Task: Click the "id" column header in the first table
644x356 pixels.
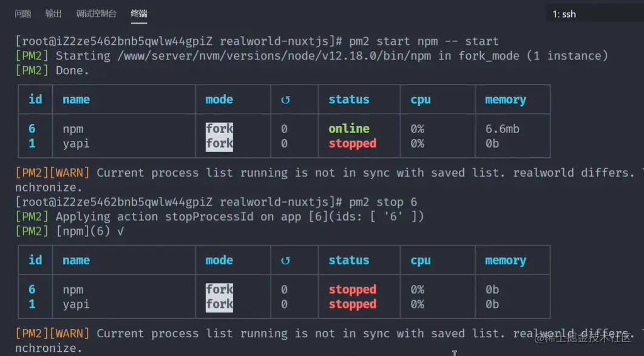Action: point(35,100)
